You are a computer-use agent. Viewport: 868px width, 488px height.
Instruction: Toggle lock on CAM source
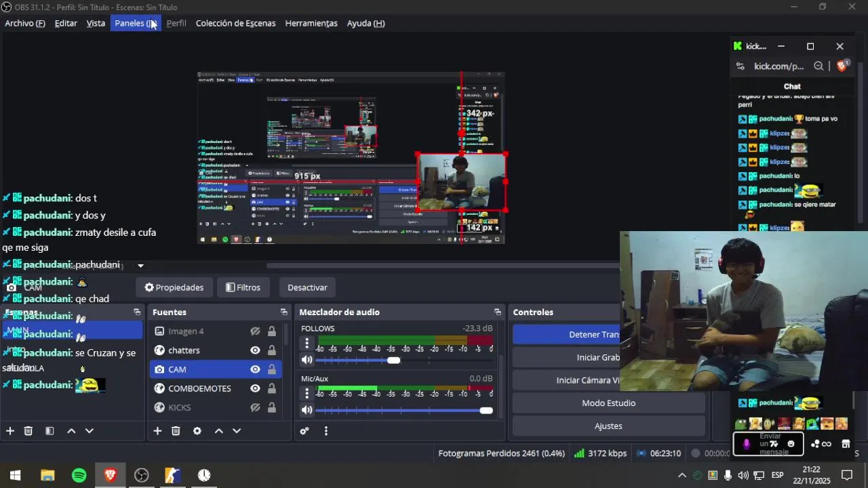tap(271, 369)
